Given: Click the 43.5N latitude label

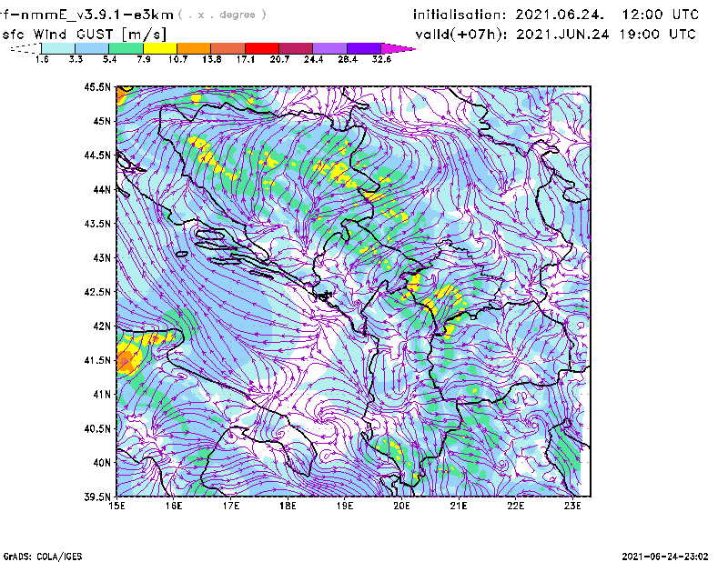Looking at the screenshot, I should [97, 223].
